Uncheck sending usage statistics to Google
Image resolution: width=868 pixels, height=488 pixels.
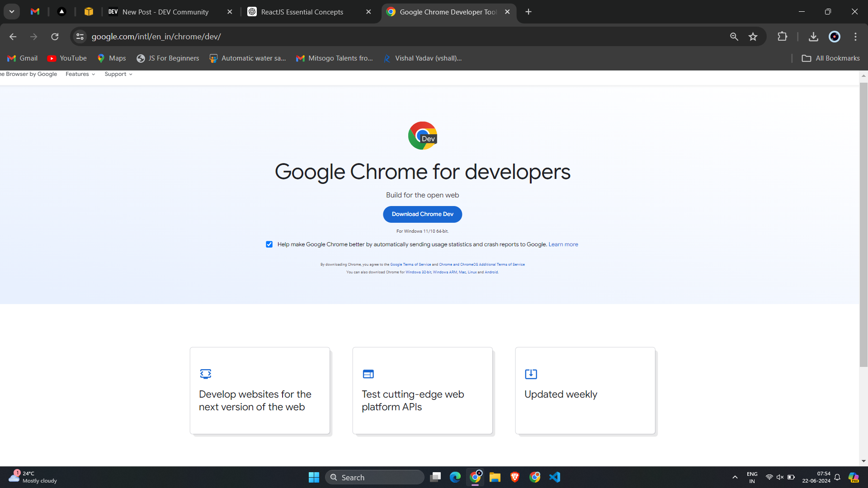tap(269, 244)
